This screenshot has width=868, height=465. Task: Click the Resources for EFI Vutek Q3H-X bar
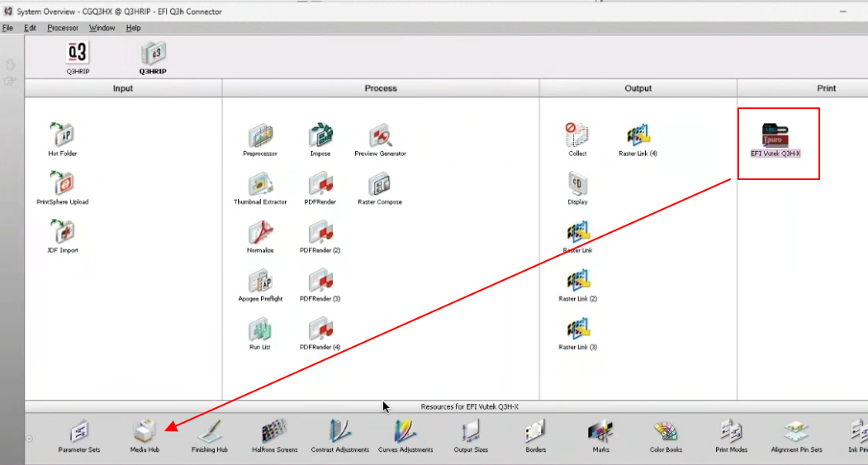(x=446, y=406)
